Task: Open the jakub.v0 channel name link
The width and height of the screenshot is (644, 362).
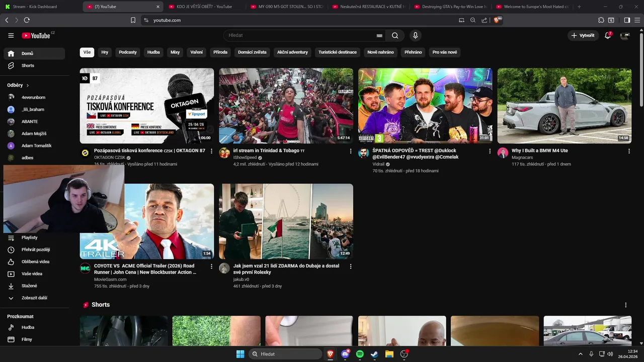Action: [x=241, y=279]
